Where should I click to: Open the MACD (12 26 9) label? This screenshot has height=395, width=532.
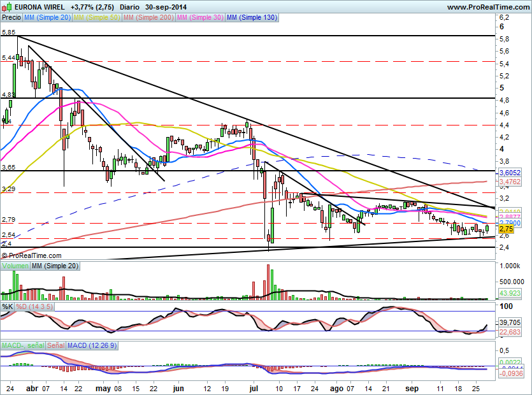[92, 345]
